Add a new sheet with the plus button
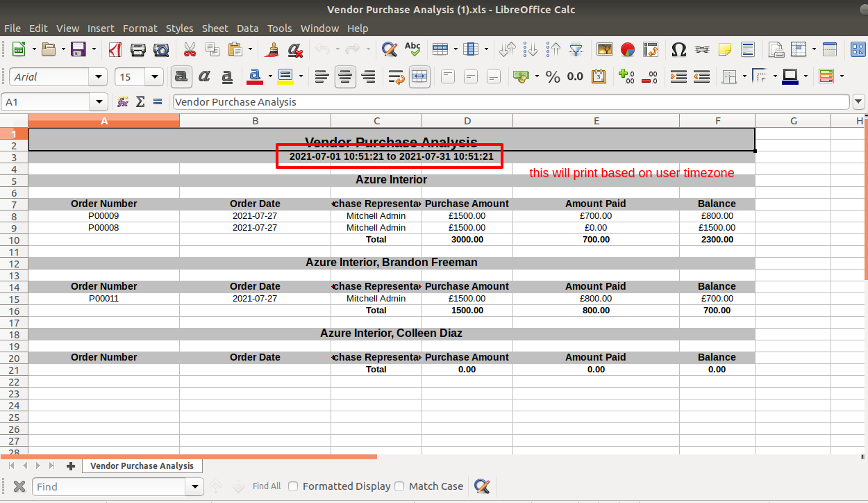The height and width of the screenshot is (503, 868). tap(70, 465)
